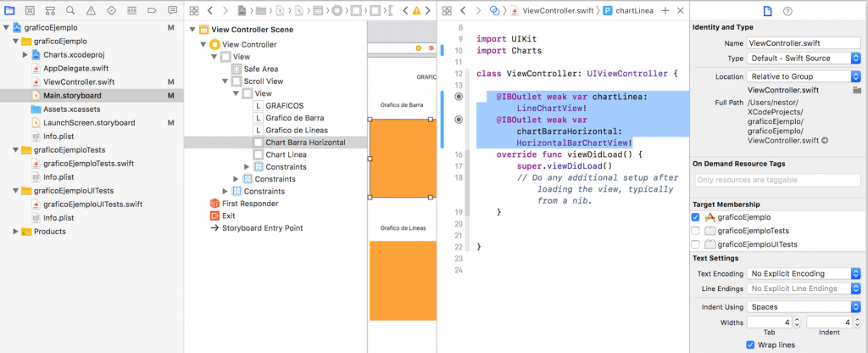Select Chart Linea in document outline

286,154
